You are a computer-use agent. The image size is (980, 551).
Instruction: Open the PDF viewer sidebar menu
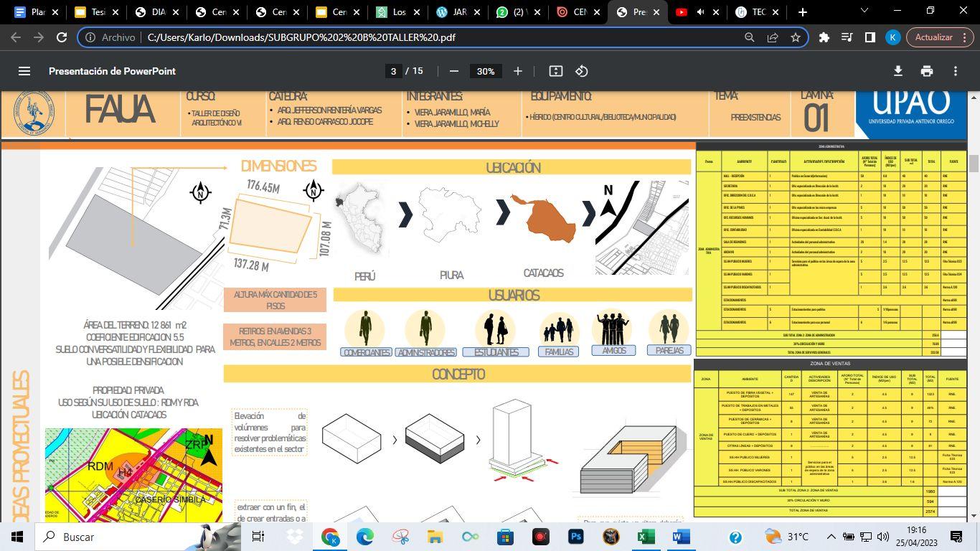(x=24, y=71)
